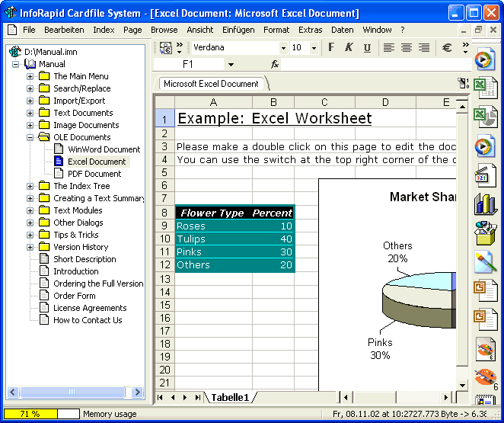Click the tree panel scroll right arrow
The width and height of the screenshot is (504, 423).
pyautogui.click(x=137, y=392)
